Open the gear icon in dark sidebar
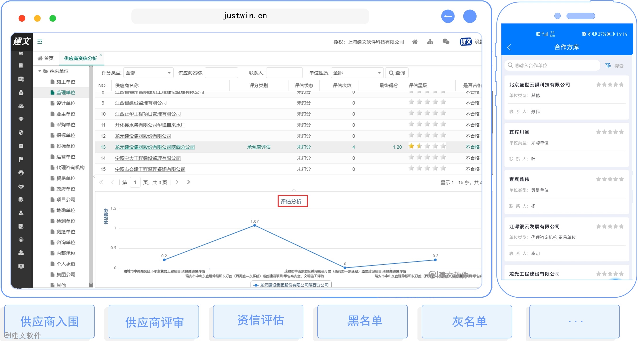 (21, 240)
